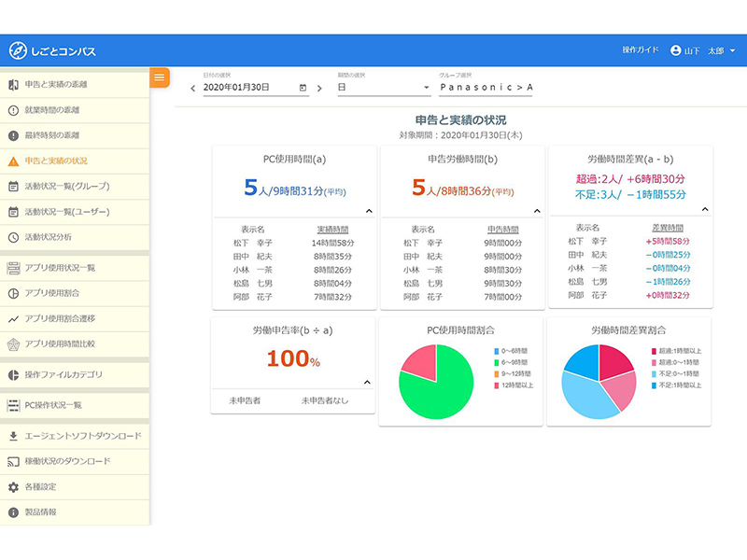Click the 不足:1時間以上 legend entry
Screen dimensions: 747x560
[676, 385]
